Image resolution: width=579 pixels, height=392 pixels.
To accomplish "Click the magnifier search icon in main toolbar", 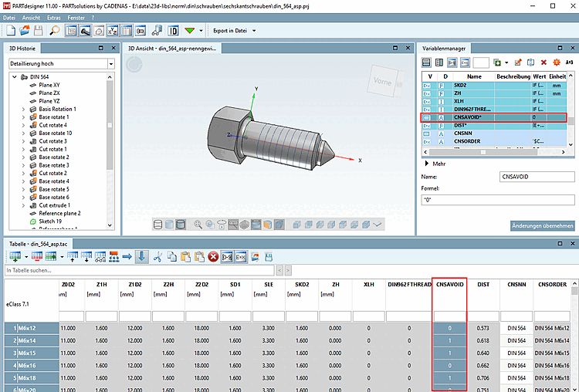I will click(54, 31).
